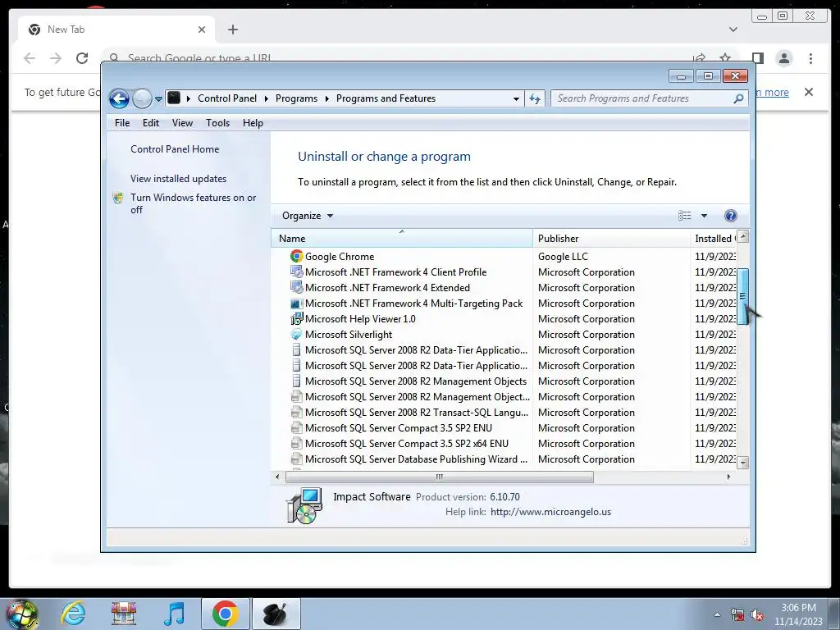This screenshot has height=630, width=840.
Task: Select Microsoft Help Viewer 1.0 icon
Action: pyautogui.click(x=296, y=319)
